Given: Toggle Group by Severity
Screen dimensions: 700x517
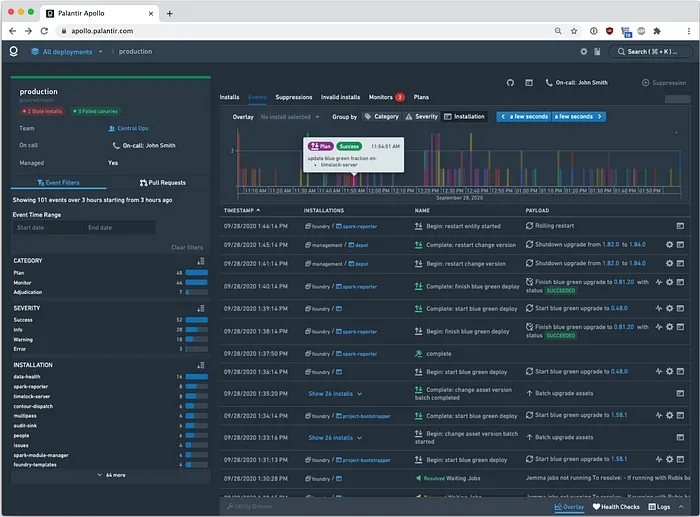Looking at the screenshot, I should pyautogui.click(x=421, y=117).
